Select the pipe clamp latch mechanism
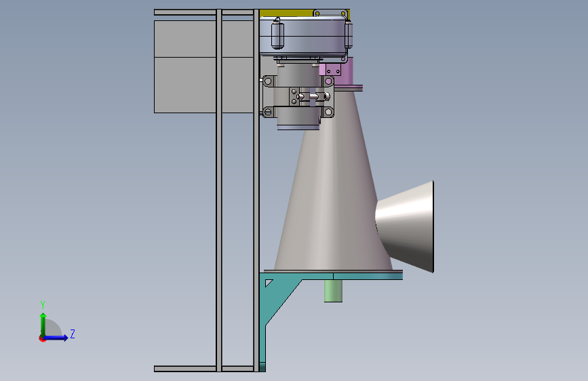588x381 pixels. pyautogui.click(x=311, y=97)
